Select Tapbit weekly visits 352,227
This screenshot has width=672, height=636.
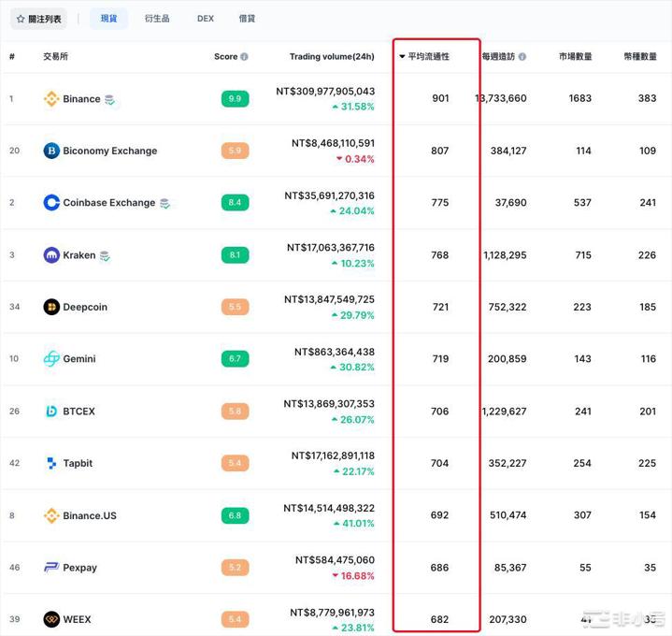click(x=508, y=463)
